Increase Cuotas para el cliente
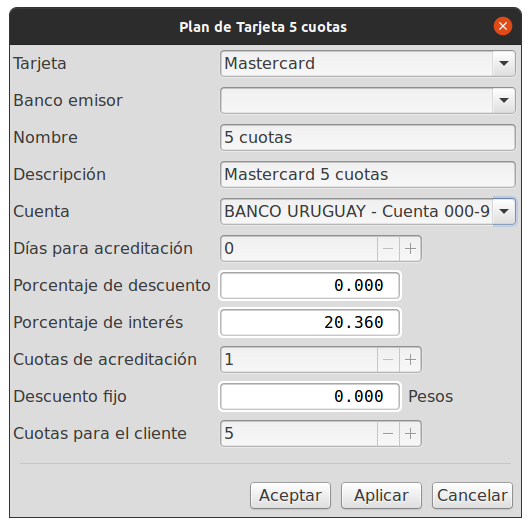The height and width of the screenshot is (527, 531). point(410,434)
